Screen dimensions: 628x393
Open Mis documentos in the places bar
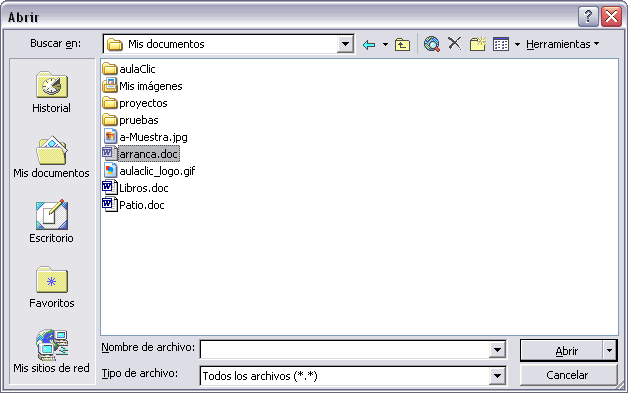point(51,157)
